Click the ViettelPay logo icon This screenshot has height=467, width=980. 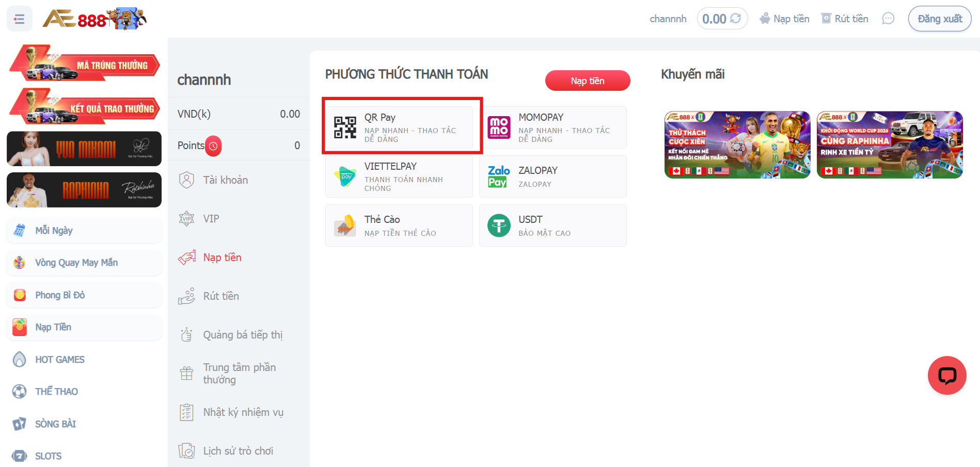[x=345, y=176]
